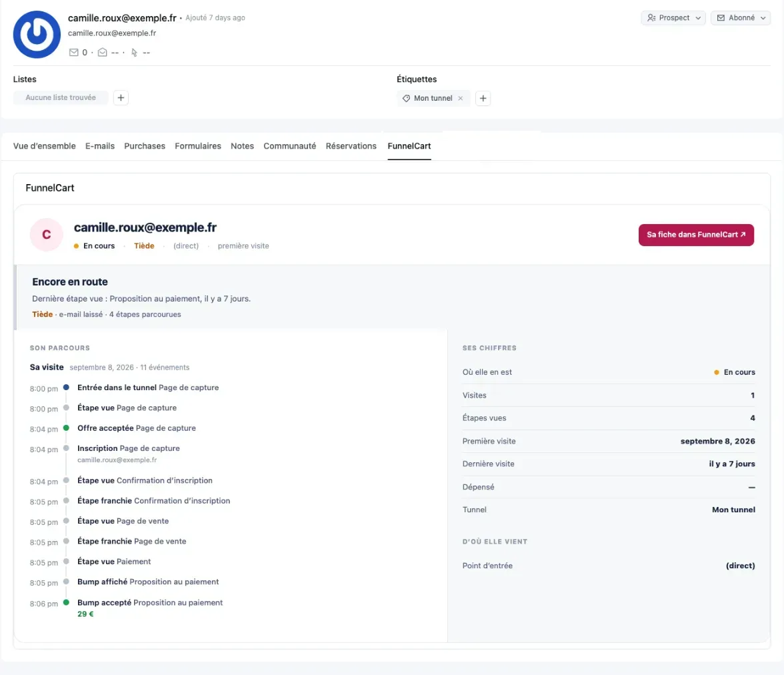The image size is (784, 675).
Task: Open Sa fiche dans FunnelCart
Action: pyautogui.click(x=696, y=235)
